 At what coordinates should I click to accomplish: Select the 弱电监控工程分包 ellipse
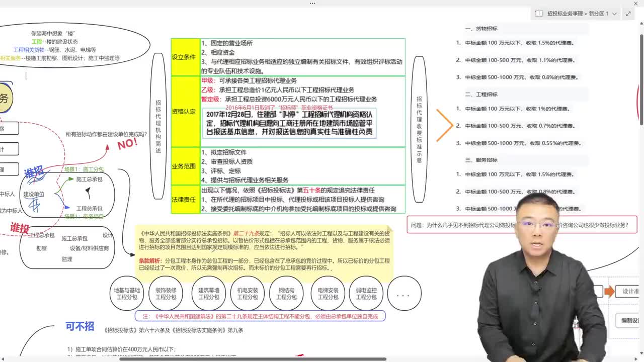[366, 294]
